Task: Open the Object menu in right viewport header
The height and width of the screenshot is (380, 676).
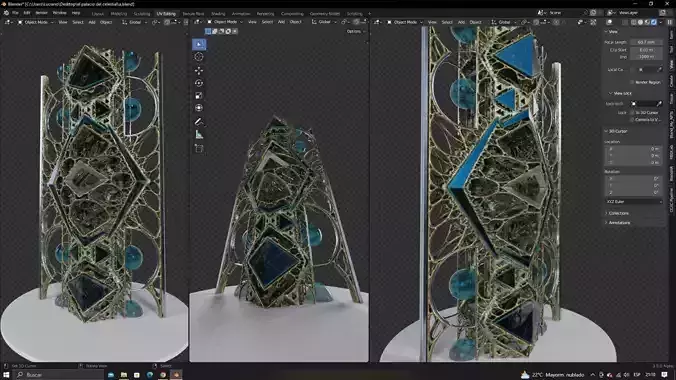Action: pyautogui.click(x=476, y=22)
